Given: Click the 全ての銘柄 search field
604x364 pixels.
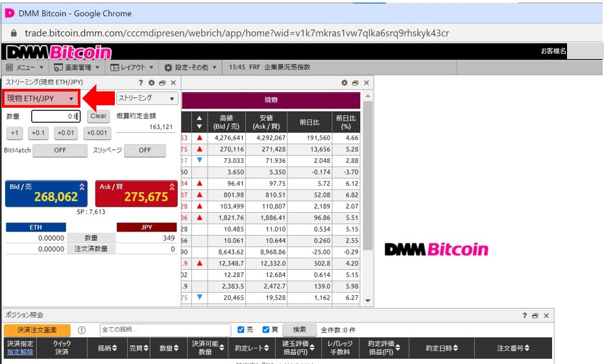Looking at the screenshot, I should [165, 330].
